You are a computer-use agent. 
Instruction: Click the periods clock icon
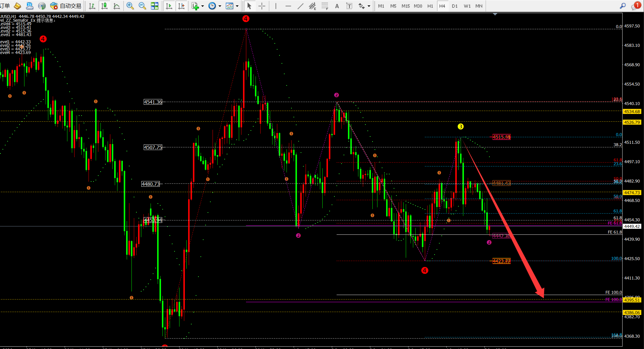coord(212,6)
